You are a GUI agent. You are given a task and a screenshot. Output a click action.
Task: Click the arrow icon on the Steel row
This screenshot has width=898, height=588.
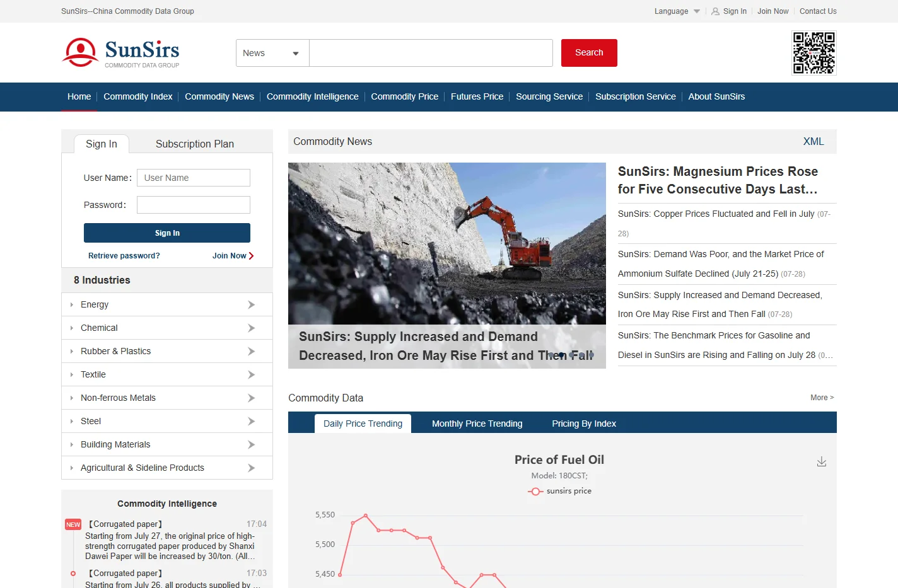click(x=251, y=422)
